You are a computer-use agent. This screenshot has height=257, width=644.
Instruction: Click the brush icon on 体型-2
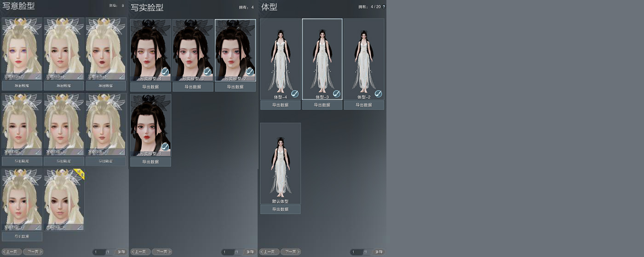pyautogui.click(x=378, y=93)
